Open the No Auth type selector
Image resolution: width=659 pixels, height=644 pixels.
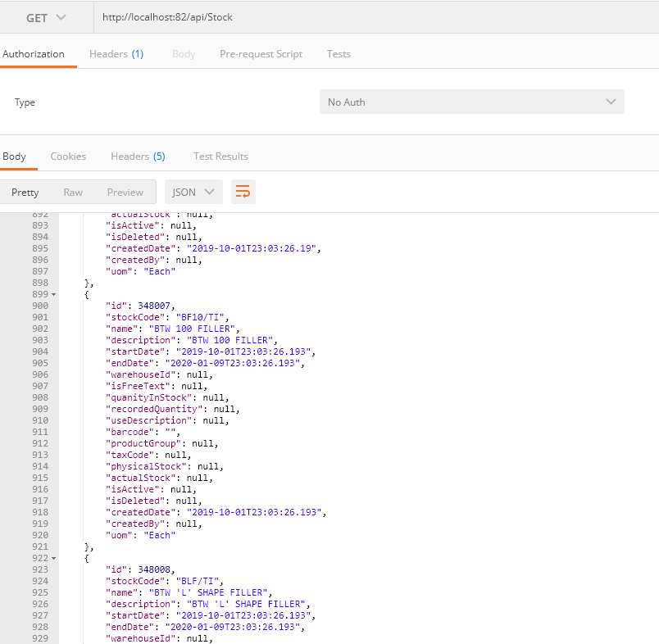pyautogui.click(x=471, y=102)
